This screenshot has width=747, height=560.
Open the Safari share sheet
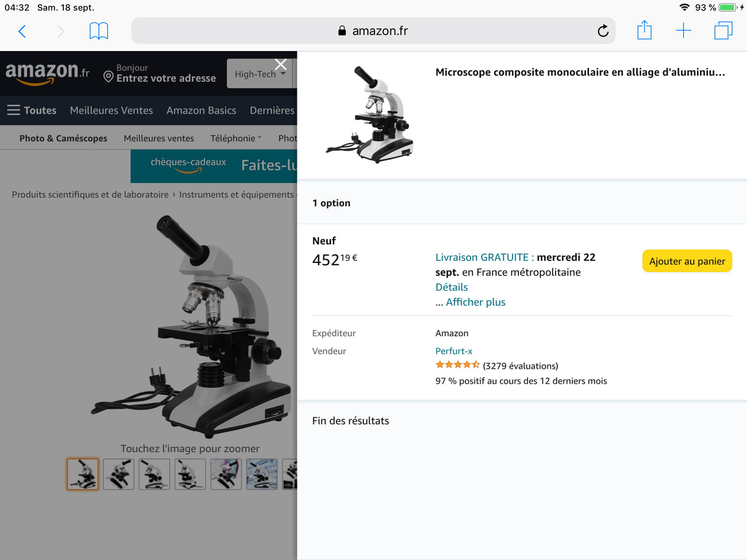(x=644, y=31)
